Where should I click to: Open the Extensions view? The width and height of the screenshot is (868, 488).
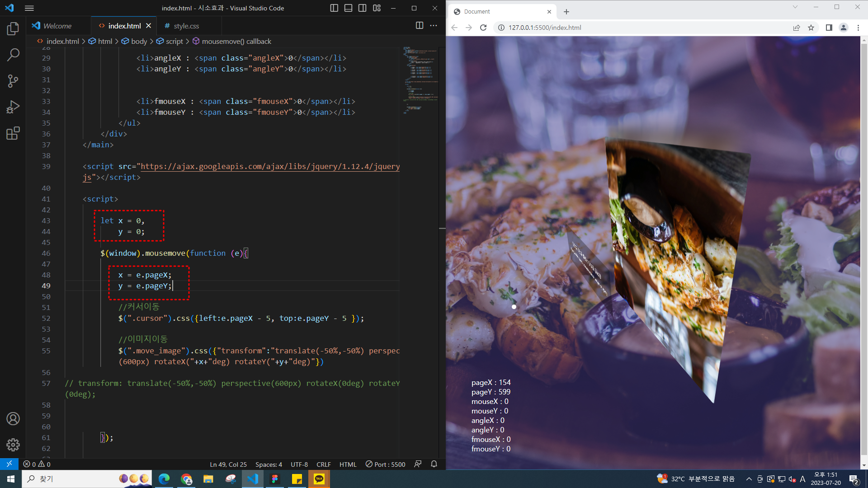(x=13, y=133)
